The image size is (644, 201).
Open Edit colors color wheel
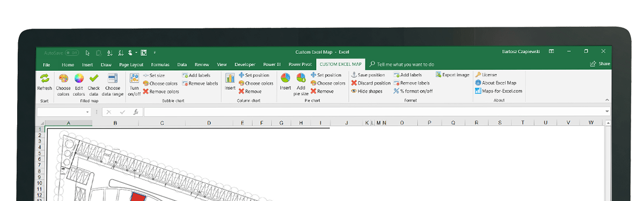[79, 79]
